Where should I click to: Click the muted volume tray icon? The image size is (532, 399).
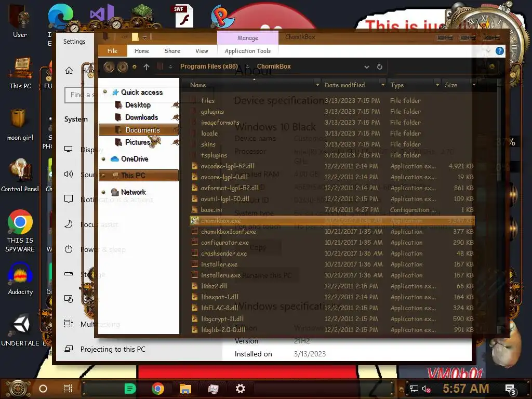(x=426, y=389)
